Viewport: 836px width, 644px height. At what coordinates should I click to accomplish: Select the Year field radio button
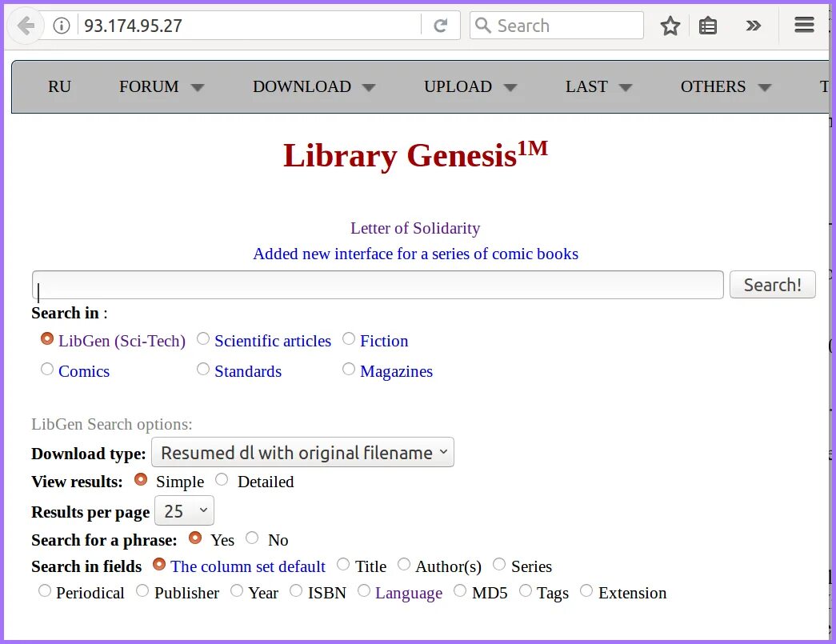[x=237, y=590]
